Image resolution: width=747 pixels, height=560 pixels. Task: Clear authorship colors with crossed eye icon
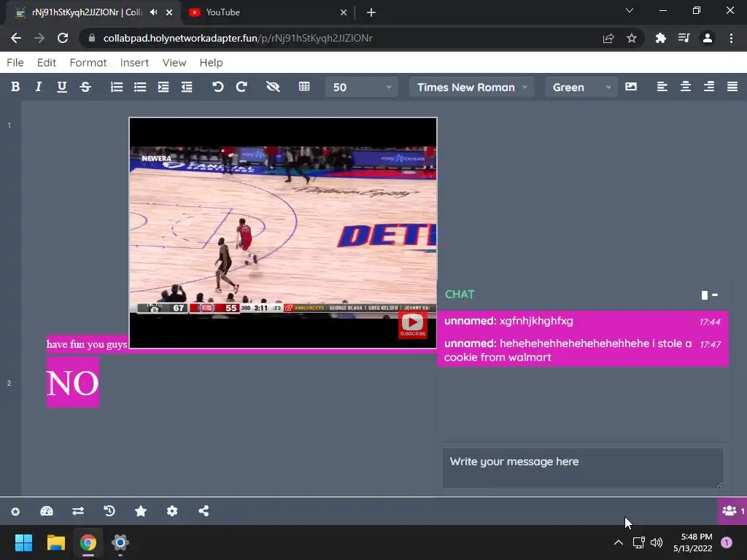coord(273,87)
